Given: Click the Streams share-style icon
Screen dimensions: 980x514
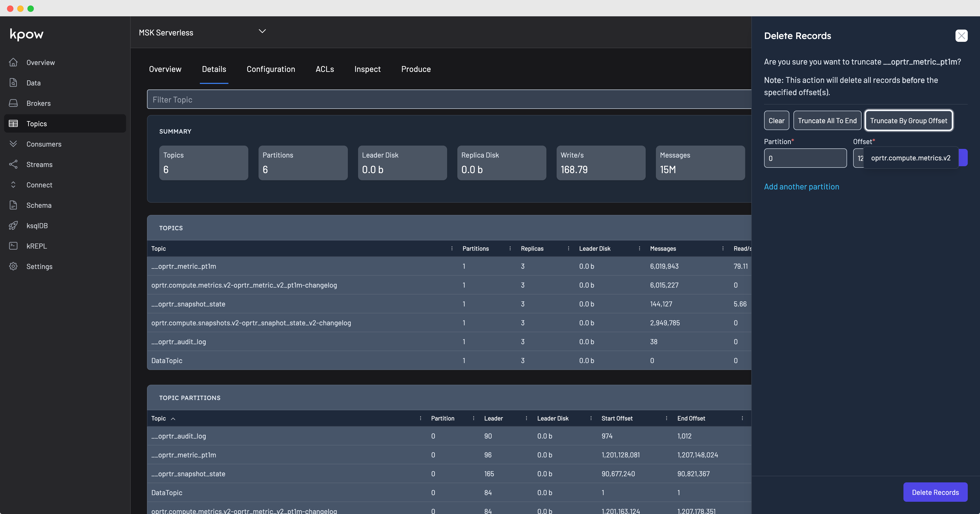Looking at the screenshot, I should click(x=13, y=164).
